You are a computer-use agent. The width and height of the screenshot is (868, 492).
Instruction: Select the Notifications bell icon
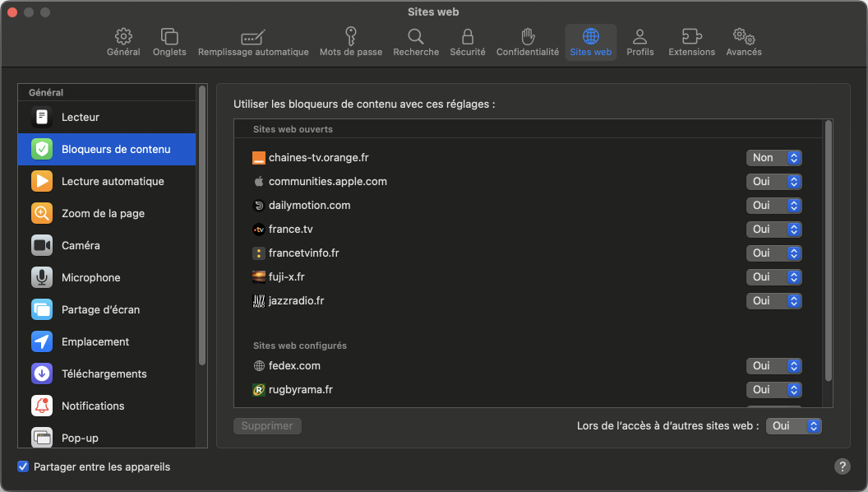click(42, 406)
